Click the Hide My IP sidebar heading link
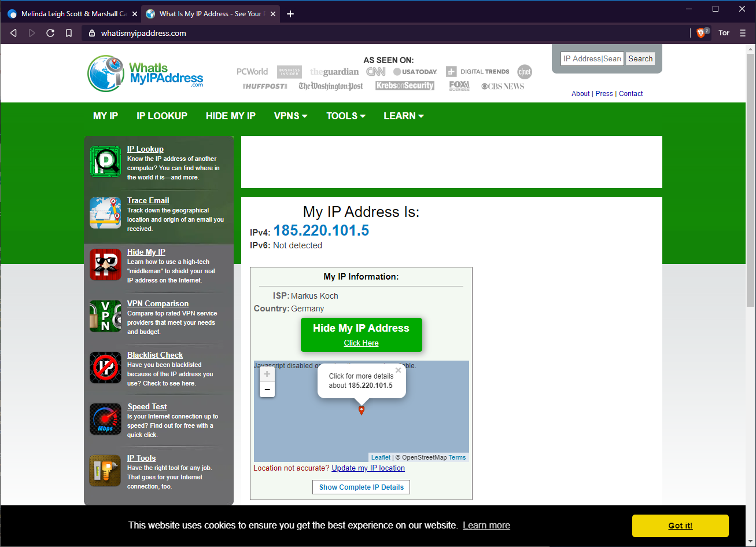The image size is (756, 547). pos(146,252)
